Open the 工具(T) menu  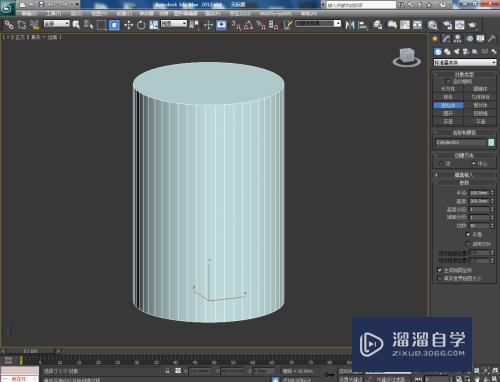(x=54, y=14)
